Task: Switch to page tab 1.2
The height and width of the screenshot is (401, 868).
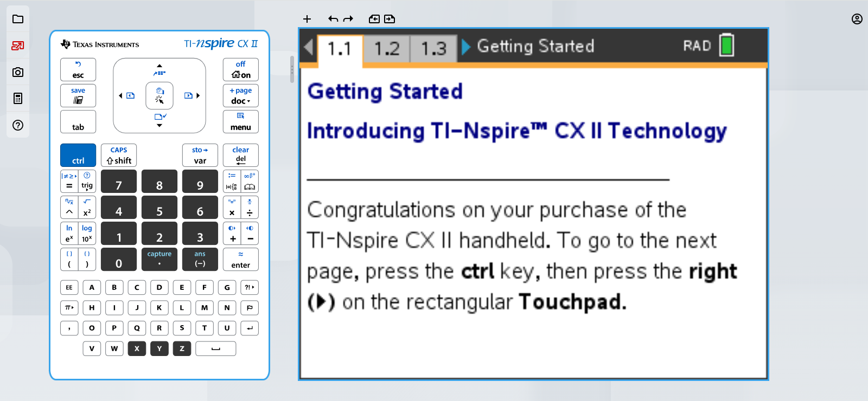Action: pos(386,49)
